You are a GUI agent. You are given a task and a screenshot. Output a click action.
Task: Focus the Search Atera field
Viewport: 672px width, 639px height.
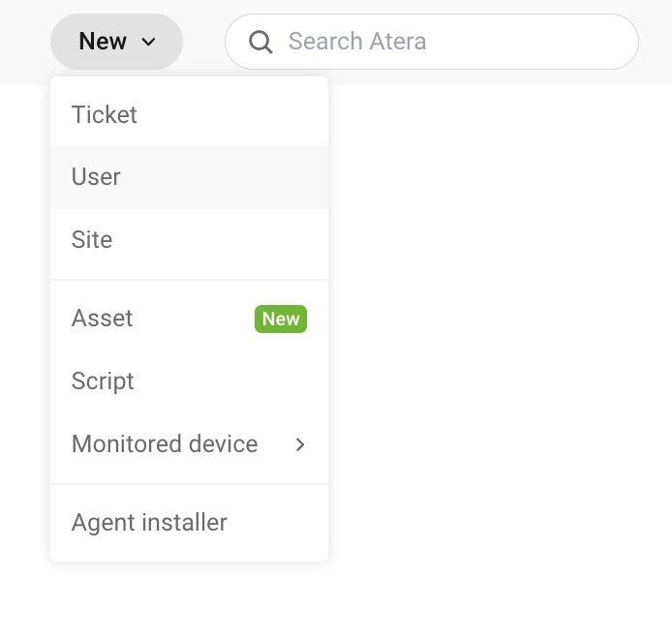click(x=432, y=42)
